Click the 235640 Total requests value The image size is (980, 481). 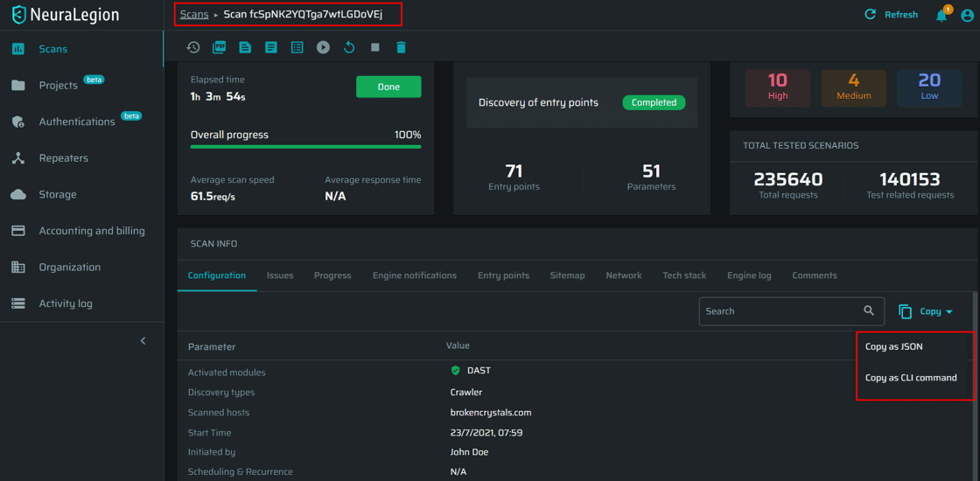787,180
